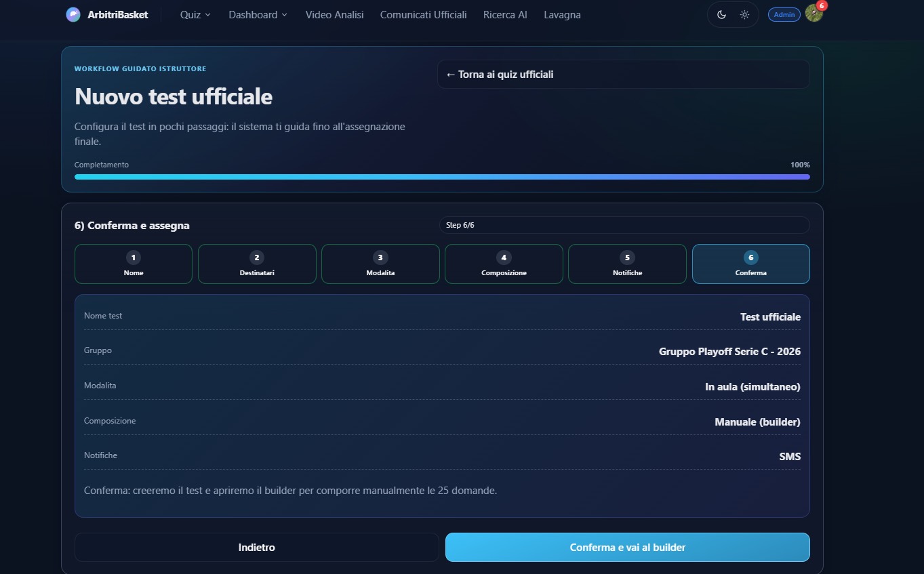Jump to step 2 Destinatari
The width and height of the screenshot is (924, 574).
point(257,264)
